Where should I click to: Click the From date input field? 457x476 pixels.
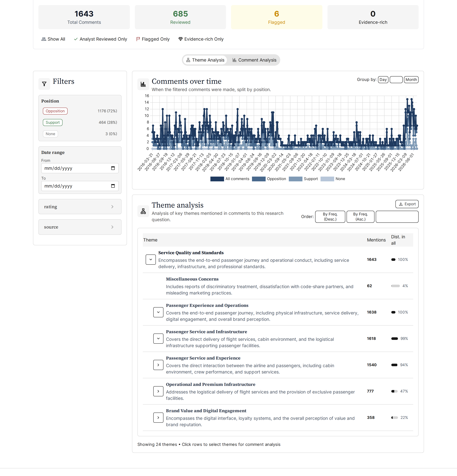point(80,168)
